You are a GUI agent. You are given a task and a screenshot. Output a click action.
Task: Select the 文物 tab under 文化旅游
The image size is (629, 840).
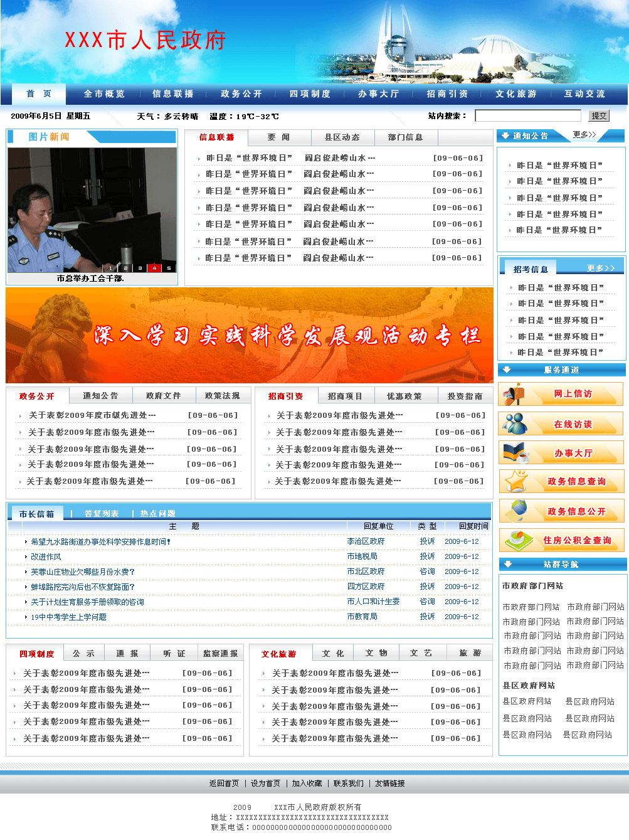click(x=376, y=652)
